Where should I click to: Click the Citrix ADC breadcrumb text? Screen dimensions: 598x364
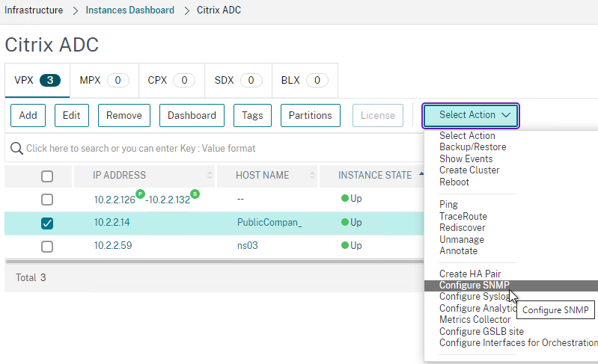click(219, 10)
